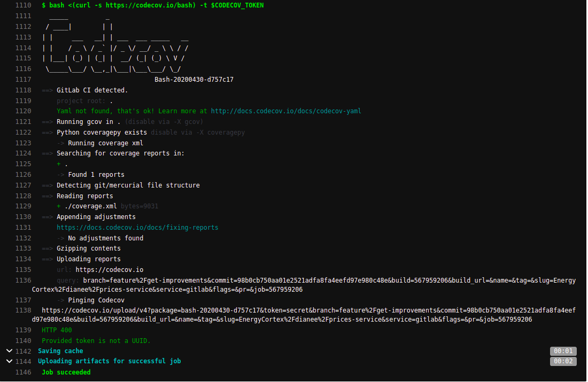
Task: Click the Running gcov in . text
Action: point(89,122)
